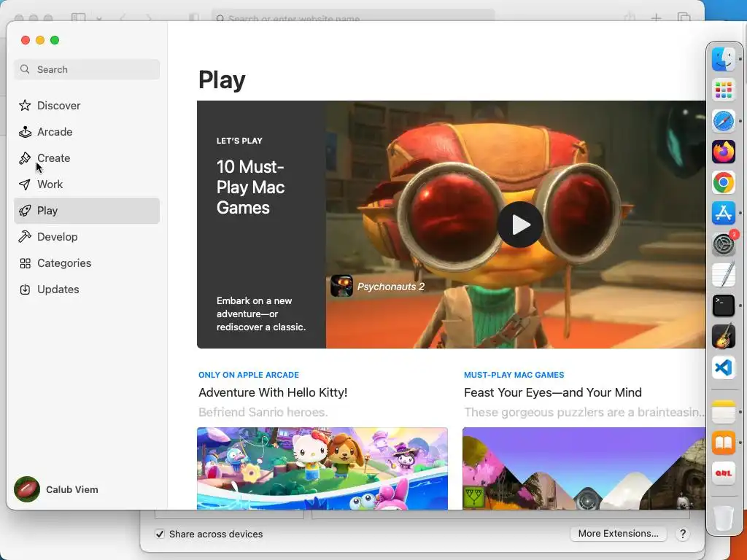Open Calub Viem account name
Image resolution: width=747 pixels, height=560 pixels.
tap(72, 489)
